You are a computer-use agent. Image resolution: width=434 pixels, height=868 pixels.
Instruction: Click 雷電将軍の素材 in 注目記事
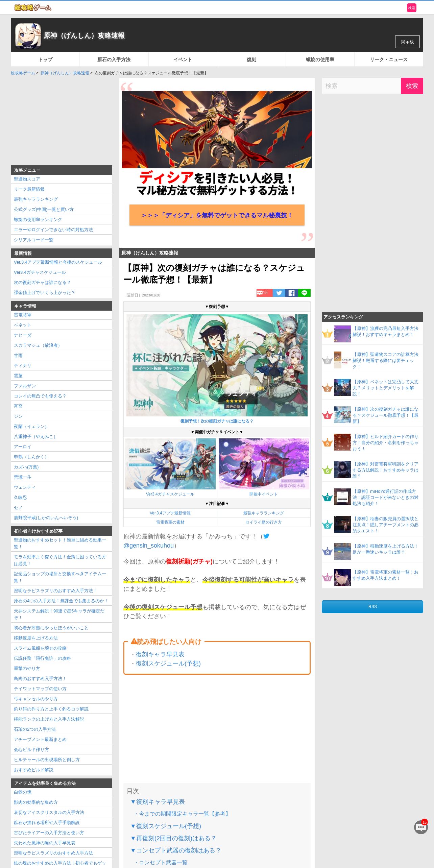point(170,522)
